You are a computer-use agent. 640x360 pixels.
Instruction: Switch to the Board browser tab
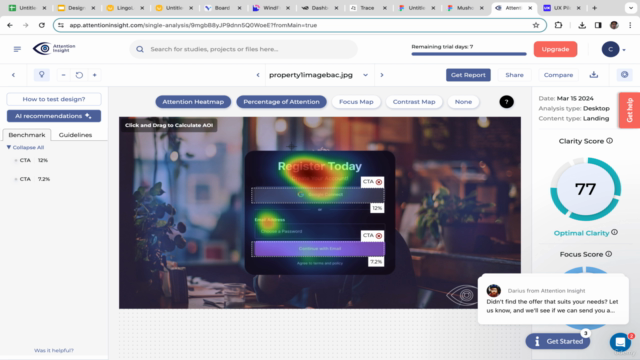click(x=222, y=8)
